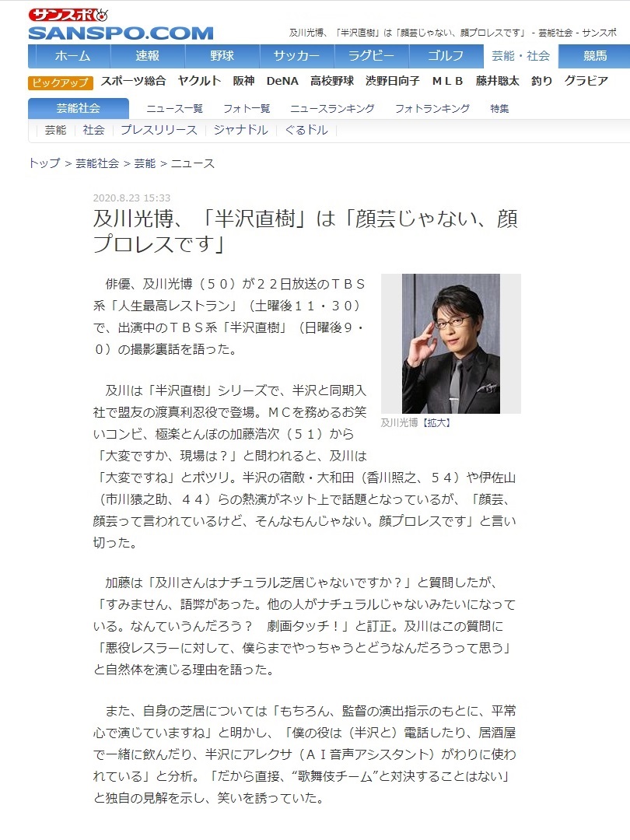The height and width of the screenshot is (840, 630).
Task: Select the 競馬 navigation tab
Action: (x=595, y=56)
